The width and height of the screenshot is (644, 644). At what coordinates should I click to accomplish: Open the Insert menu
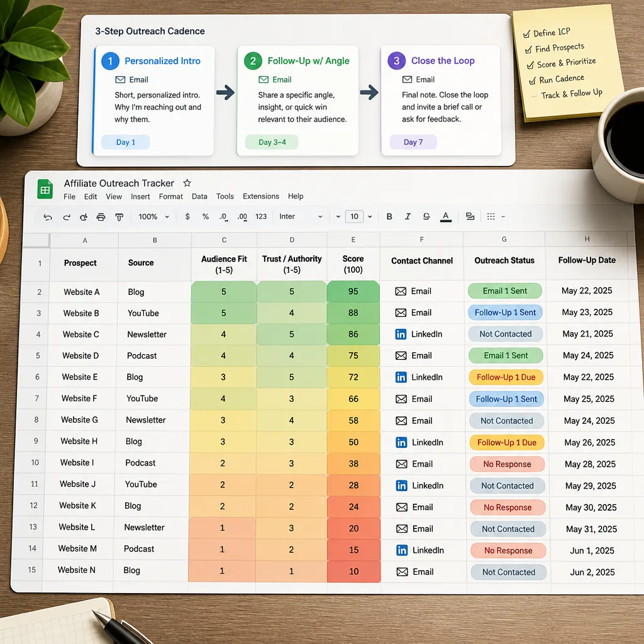[140, 197]
